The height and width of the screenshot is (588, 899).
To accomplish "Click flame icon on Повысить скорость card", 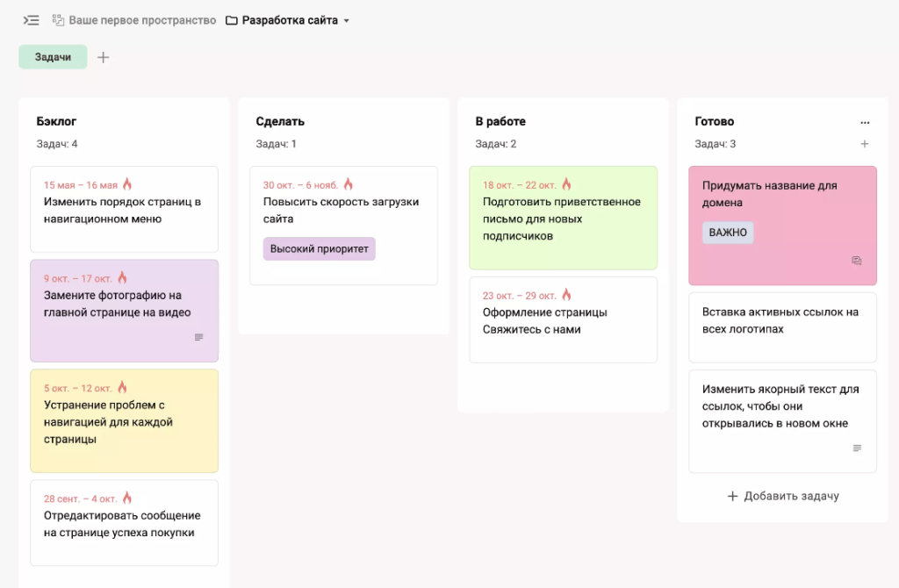I will point(349,184).
